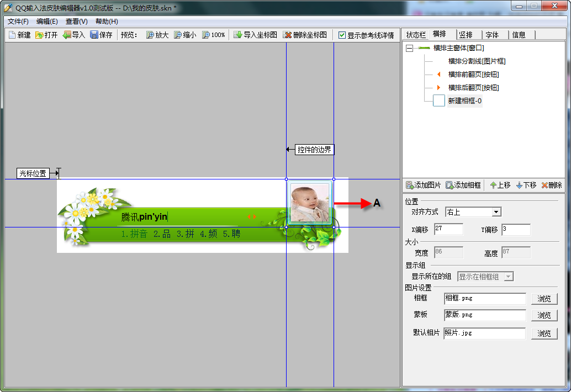The width and height of the screenshot is (571, 392).
Task: Click the green bar icon of 横排主窗体
Action: [x=424, y=48]
